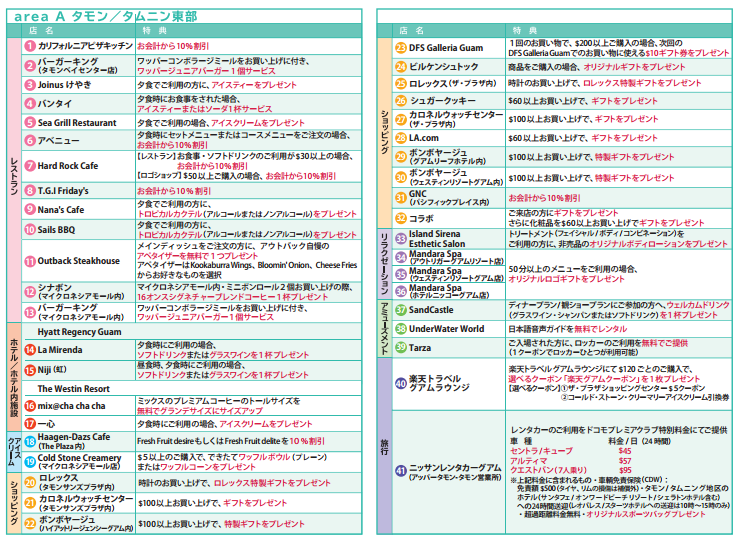Click orange number 31 badge beside GNC
Image resolution: width=739 pixels, height=539 pixels.
pyautogui.click(x=401, y=197)
